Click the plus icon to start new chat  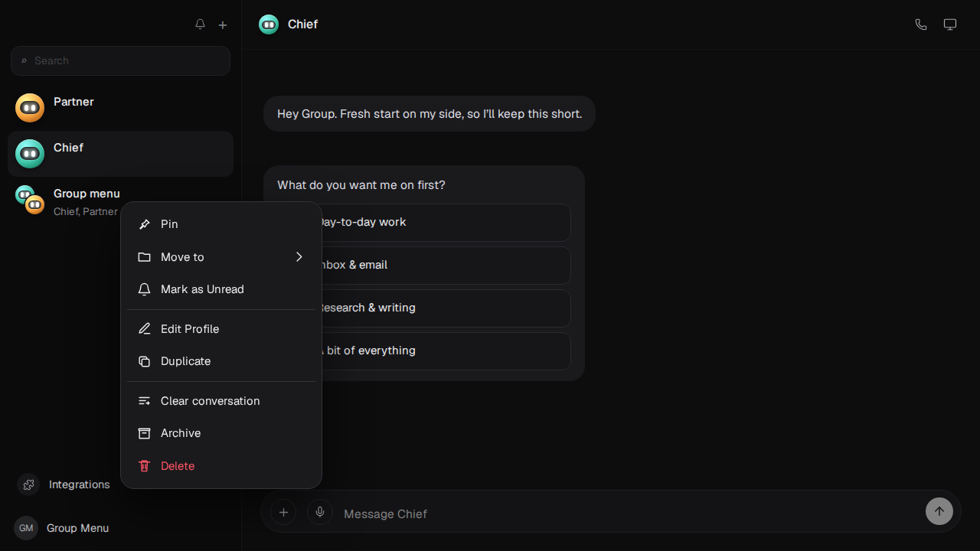click(x=223, y=24)
